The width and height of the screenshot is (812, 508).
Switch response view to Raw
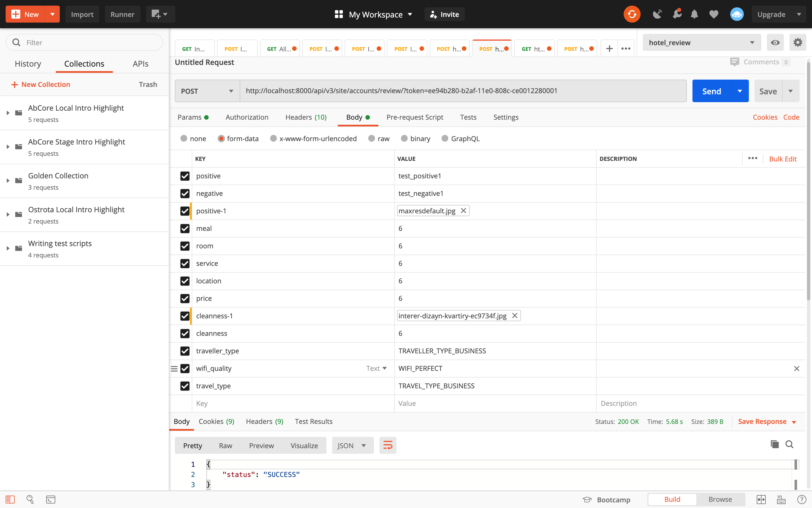(x=225, y=446)
